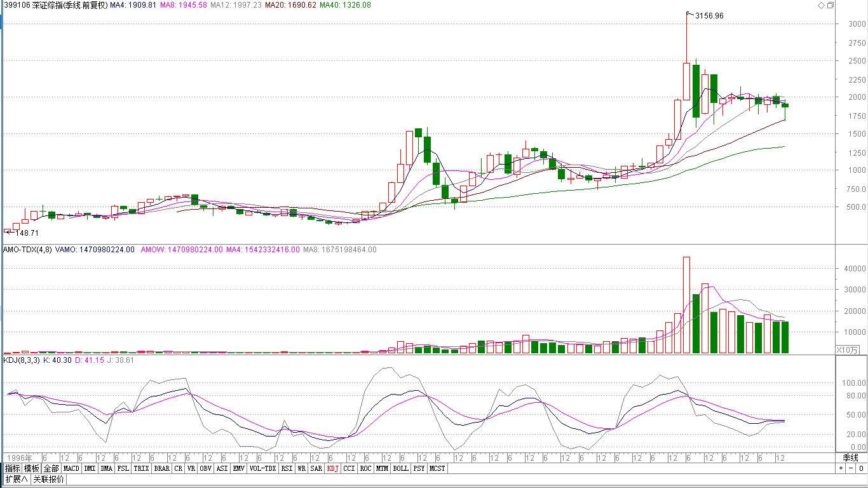This screenshot has height=488, width=868.
Task: Switch indicator to CCI
Action: (x=349, y=468)
